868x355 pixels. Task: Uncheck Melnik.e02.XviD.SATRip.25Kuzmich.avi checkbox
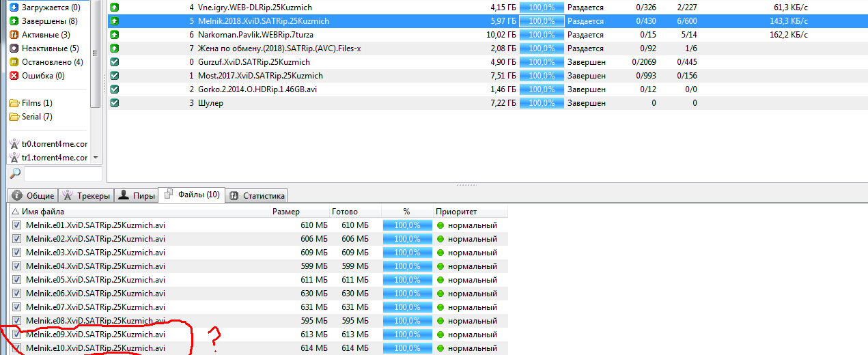(x=17, y=239)
